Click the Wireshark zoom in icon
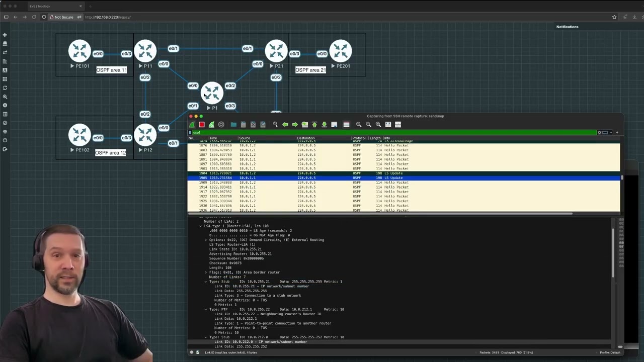Screen dimensions: 644x362 [x=359, y=125]
